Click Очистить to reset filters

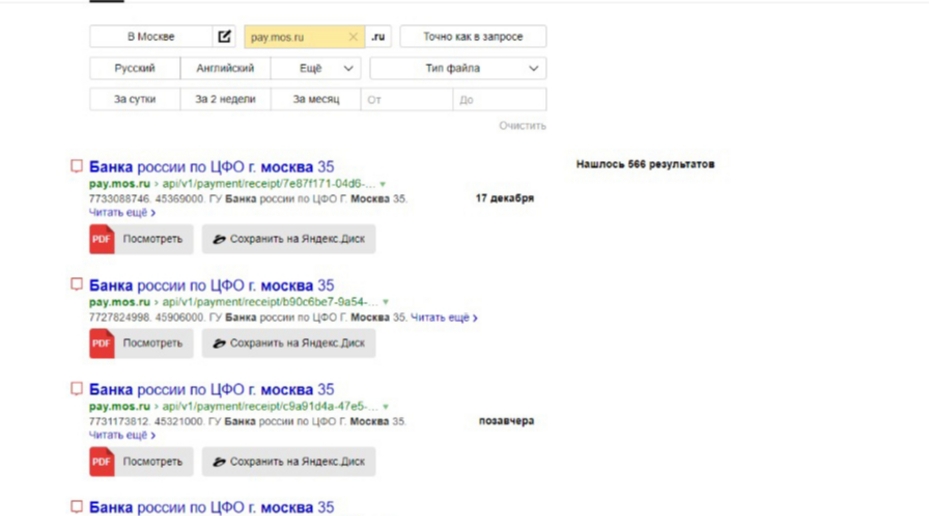pos(522,126)
